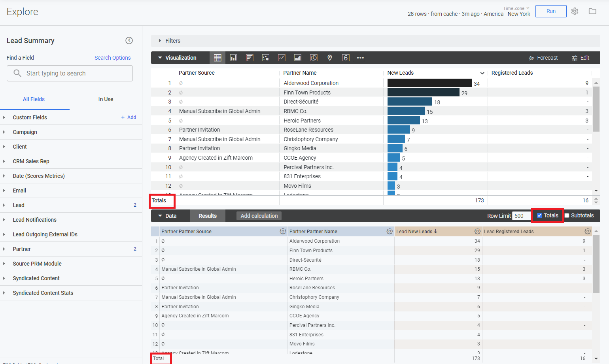Select Gingko Media in data results

click(x=304, y=307)
